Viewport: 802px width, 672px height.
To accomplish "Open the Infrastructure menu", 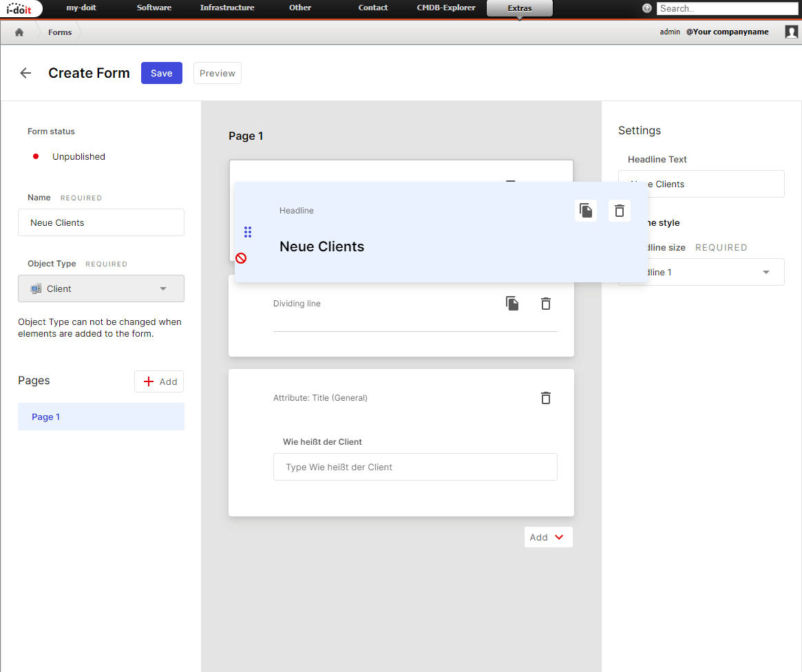I will [x=227, y=8].
